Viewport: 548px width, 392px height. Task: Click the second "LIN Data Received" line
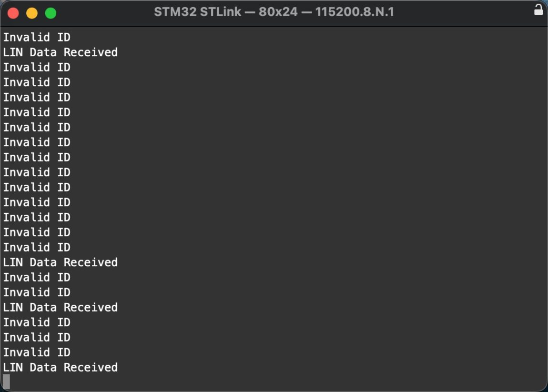[x=60, y=262]
